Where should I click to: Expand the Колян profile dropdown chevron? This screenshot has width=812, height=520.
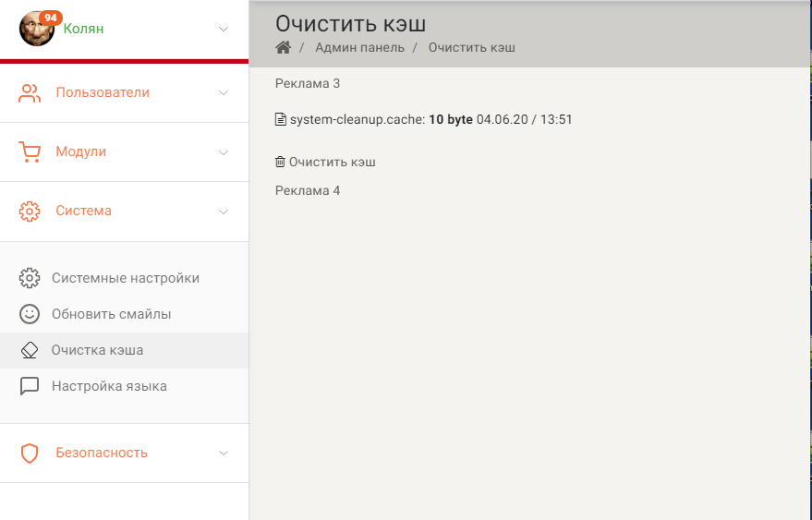coord(224,29)
